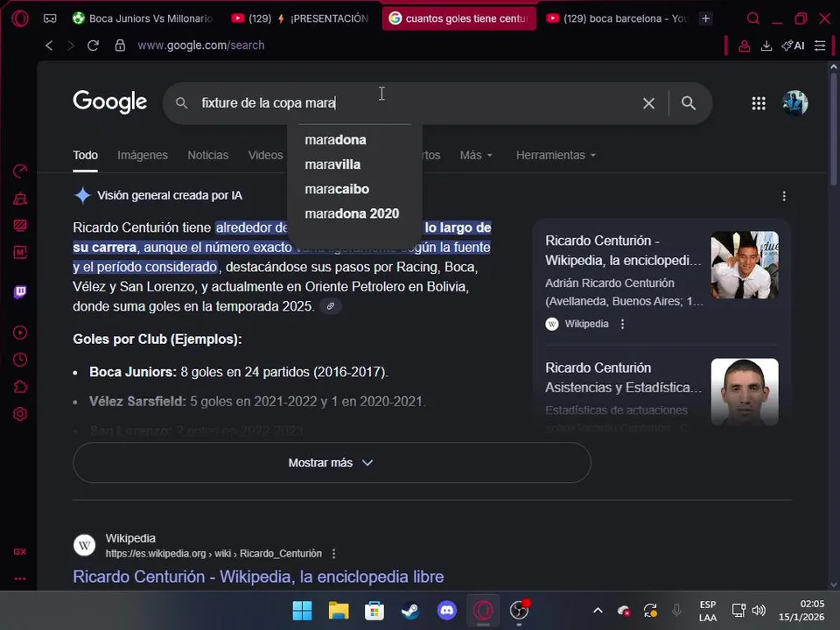Open Wikipedia card options three dots
Viewport: 840px width, 630px height.
click(x=622, y=324)
